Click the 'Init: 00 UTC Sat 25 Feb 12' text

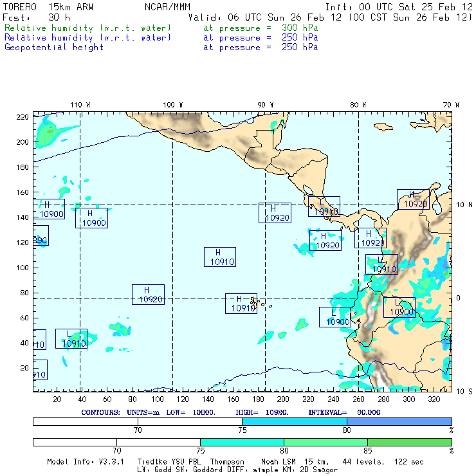(399, 6)
